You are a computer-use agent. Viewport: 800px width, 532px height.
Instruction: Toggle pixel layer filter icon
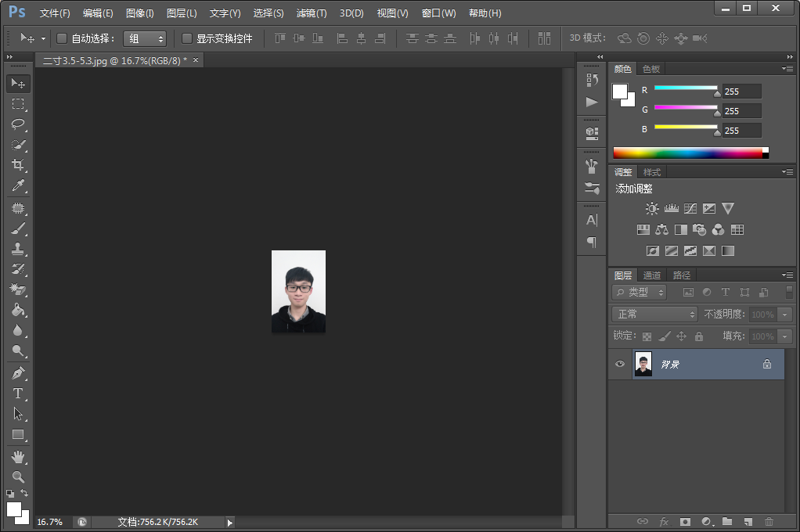[688, 293]
